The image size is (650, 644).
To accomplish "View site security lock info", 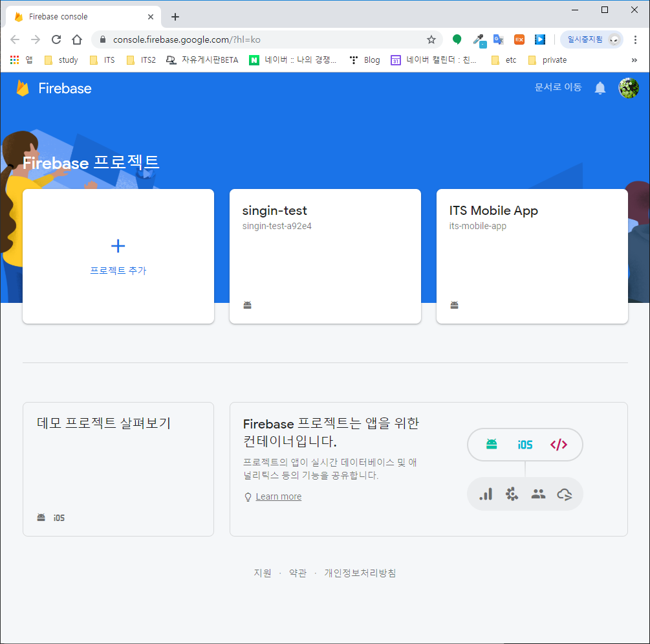I will [103, 39].
